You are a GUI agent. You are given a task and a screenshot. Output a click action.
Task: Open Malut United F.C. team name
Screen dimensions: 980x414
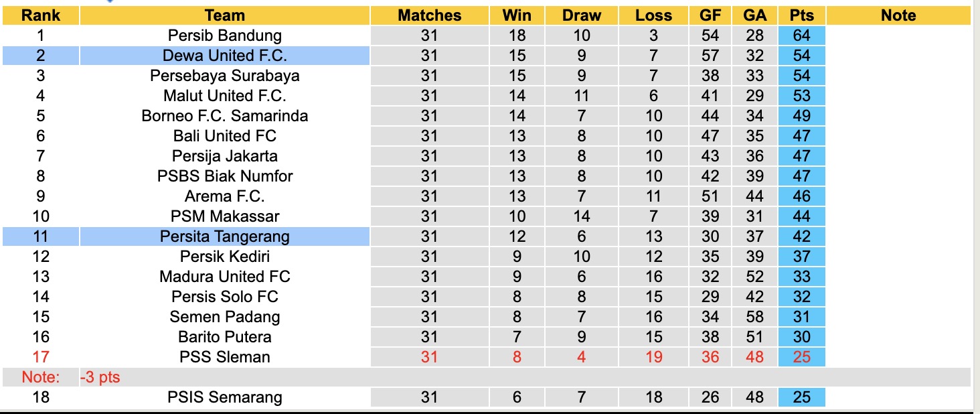click(x=225, y=96)
